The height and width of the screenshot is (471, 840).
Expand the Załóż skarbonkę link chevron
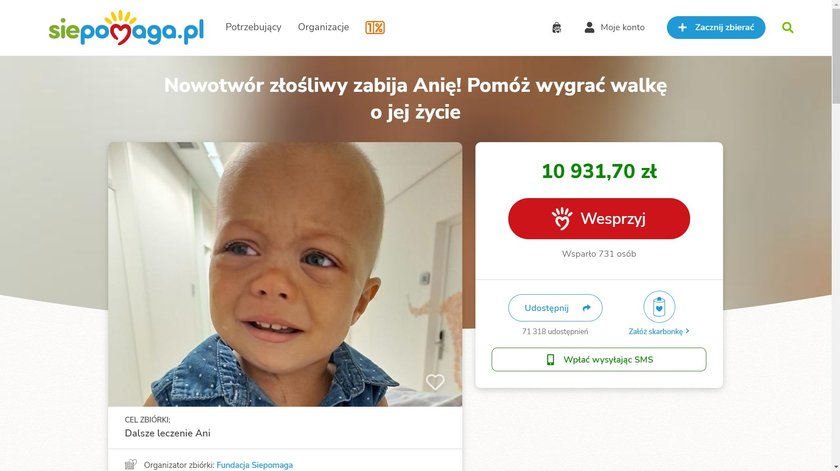[x=687, y=331]
